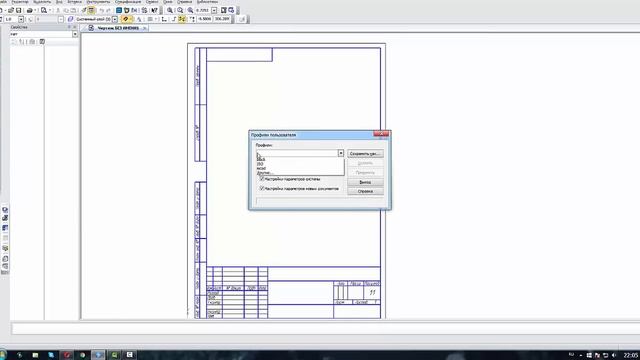Click the Redo arrow icon
640x360 pixels.
(108, 10)
